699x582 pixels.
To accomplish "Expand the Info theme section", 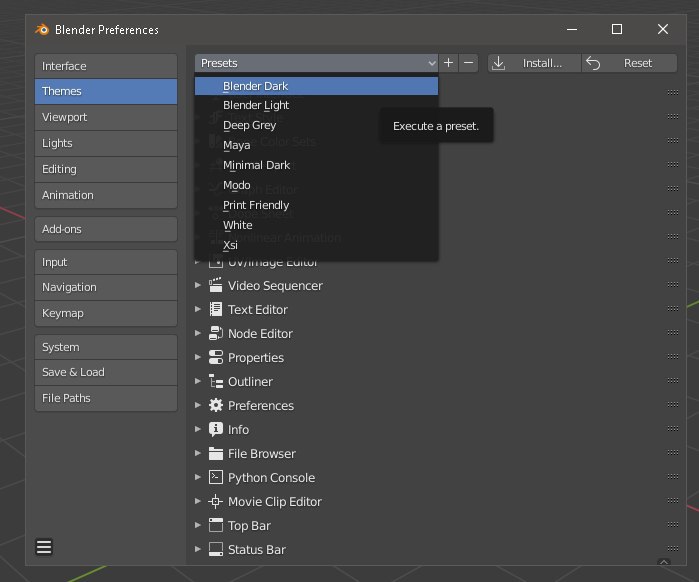I will pos(198,429).
